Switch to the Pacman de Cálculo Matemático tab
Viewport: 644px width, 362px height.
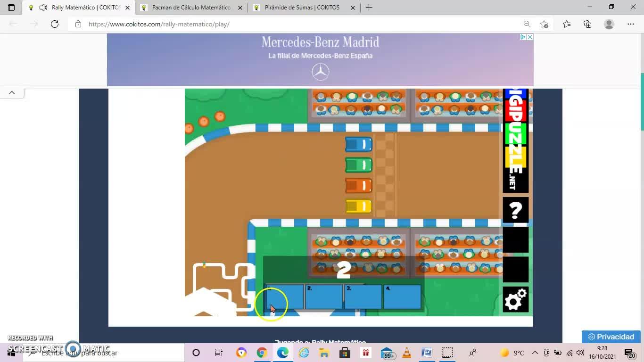(191, 8)
